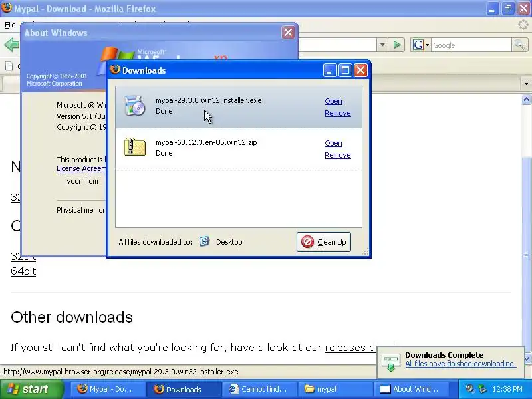The height and width of the screenshot is (399, 532).
Task: Click Firefox icon in Downloads title bar
Action: [115, 70]
